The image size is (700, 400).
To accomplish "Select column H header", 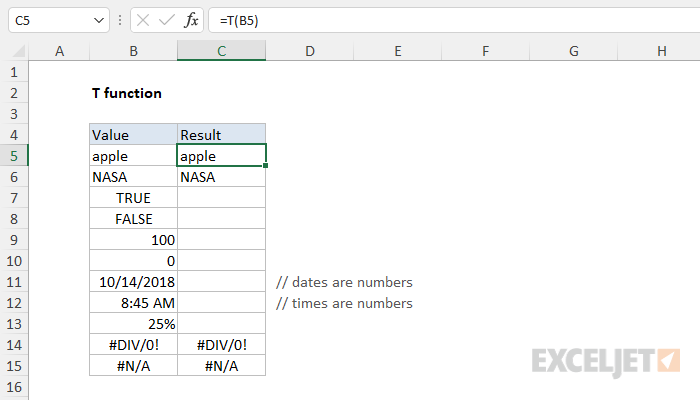I will click(659, 51).
